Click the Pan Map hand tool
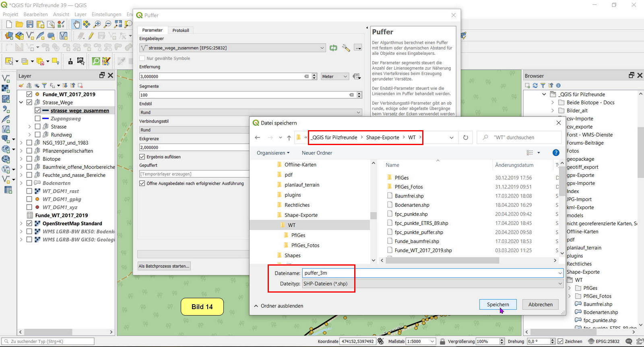Viewport: 644px width, 347px height. 76,25
